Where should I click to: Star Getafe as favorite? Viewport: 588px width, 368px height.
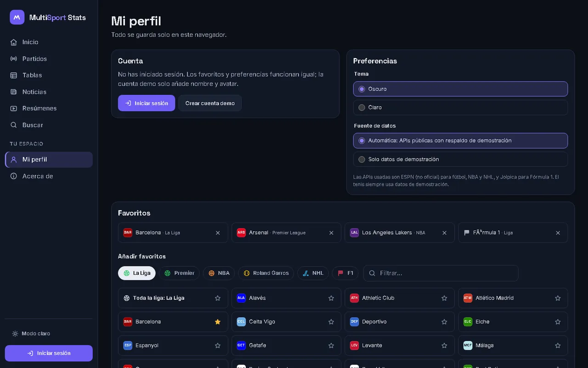click(331, 345)
